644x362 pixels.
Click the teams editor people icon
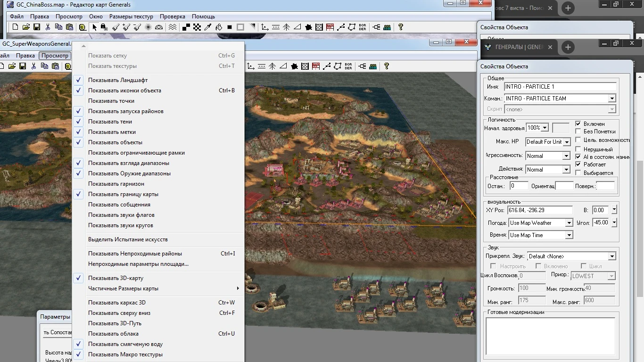click(x=387, y=27)
